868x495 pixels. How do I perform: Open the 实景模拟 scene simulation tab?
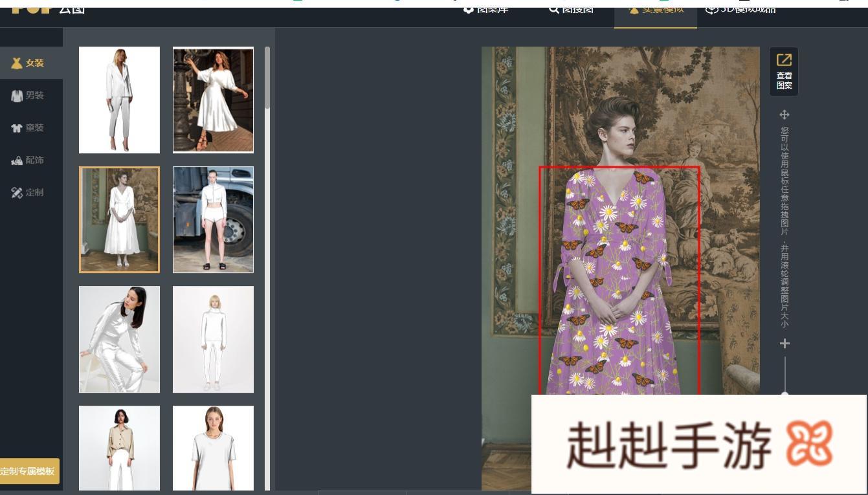[x=655, y=10]
